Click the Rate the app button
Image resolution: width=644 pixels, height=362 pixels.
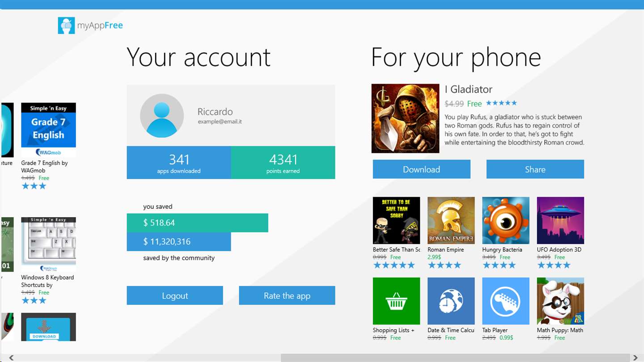pos(287,295)
